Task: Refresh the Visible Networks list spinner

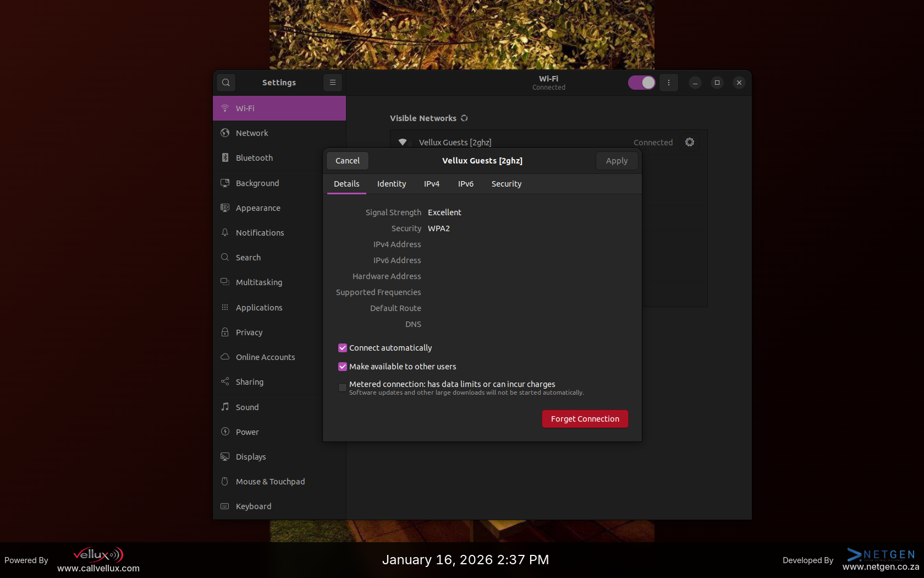Action: click(x=464, y=118)
